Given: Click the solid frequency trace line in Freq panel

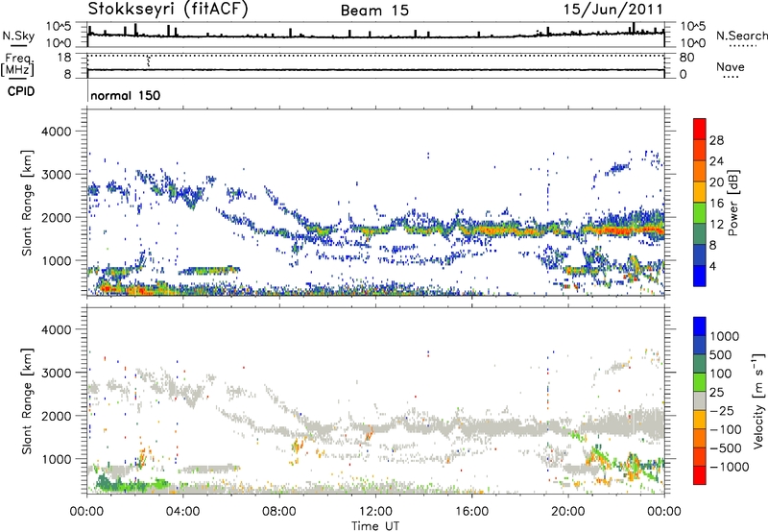Looking at the screenshot, I should click(375, 70).
